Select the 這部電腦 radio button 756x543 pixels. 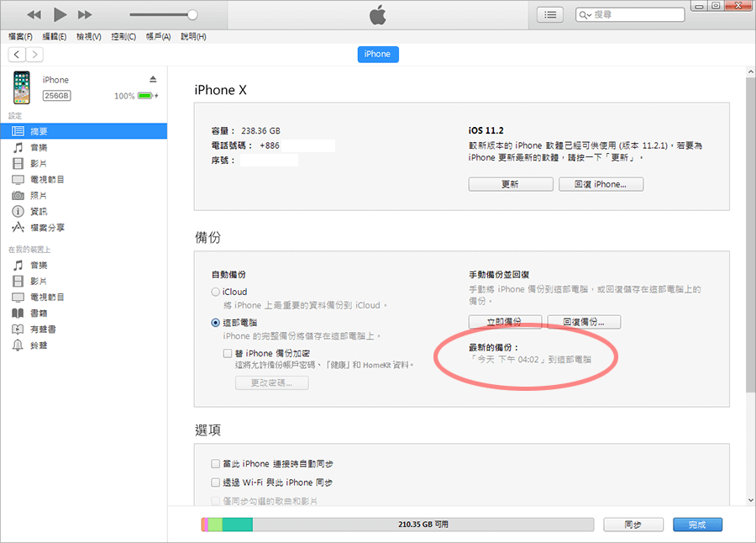click(x=216, y=323)
